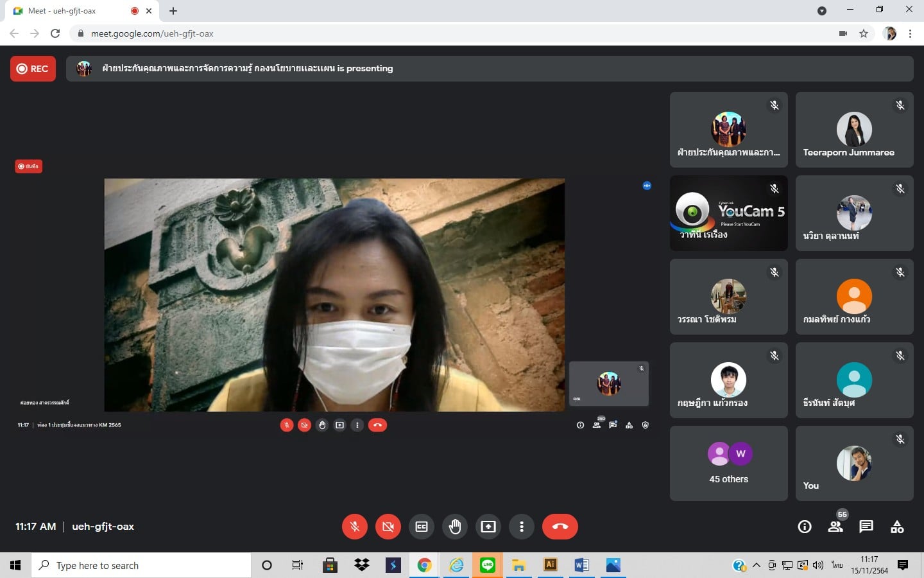This screenshot has height=578, width=924.
Task: Open the meeting details info icon
Action: 804,527
